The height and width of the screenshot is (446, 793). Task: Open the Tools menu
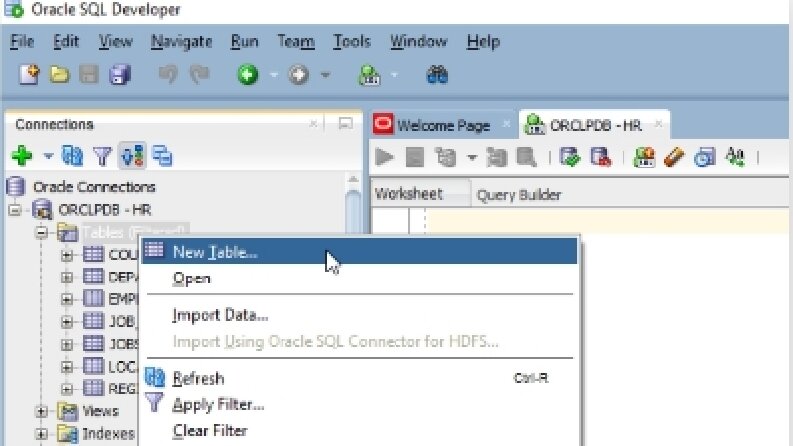point(352,41)
